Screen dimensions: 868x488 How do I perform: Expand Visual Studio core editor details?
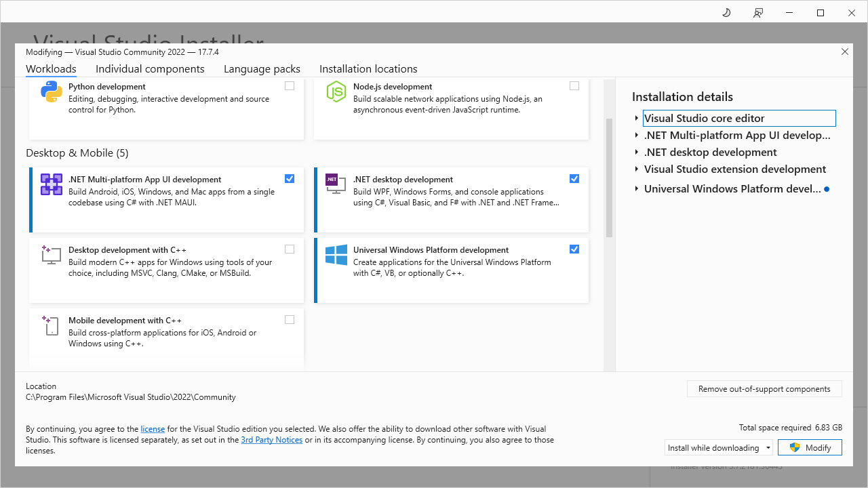[636, 117]
